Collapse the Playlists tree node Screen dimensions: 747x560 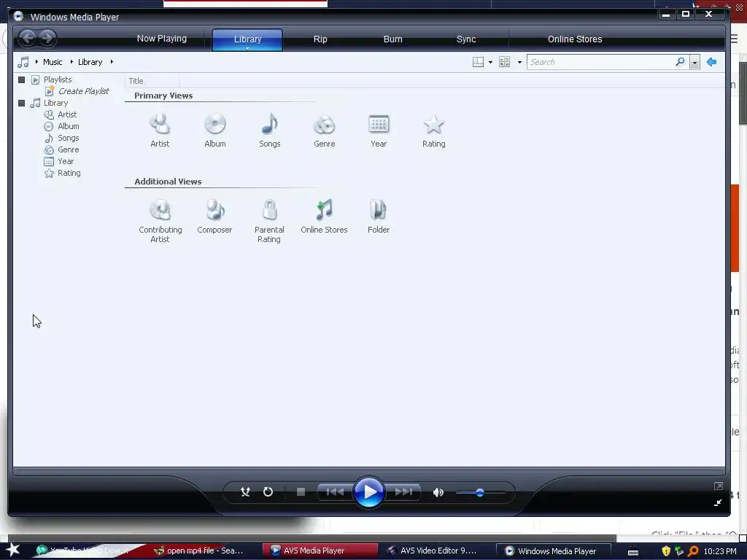[x=21, y=79]
